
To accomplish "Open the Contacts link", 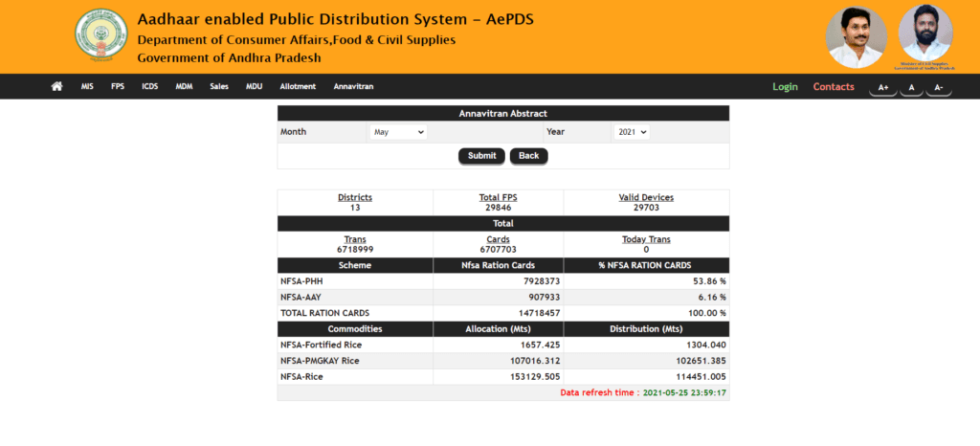I will 834,87.
